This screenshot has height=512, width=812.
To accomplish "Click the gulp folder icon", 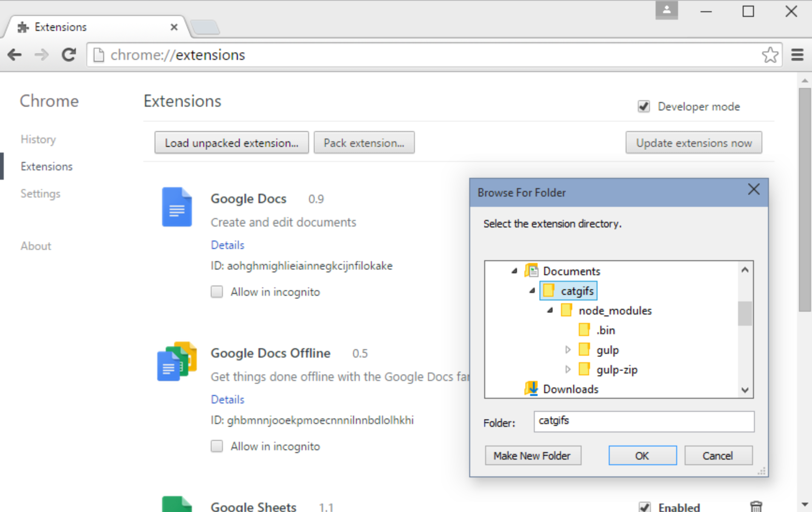I will click(584, 350).
